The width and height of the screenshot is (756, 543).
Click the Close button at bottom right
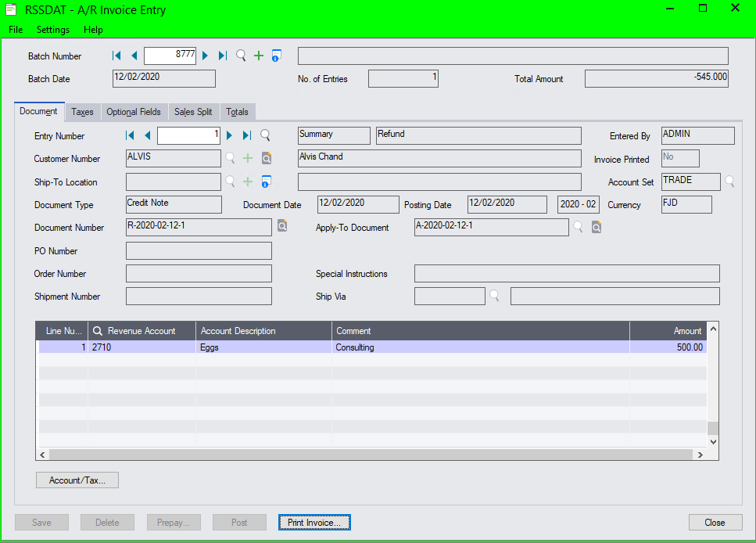point(714,523)
